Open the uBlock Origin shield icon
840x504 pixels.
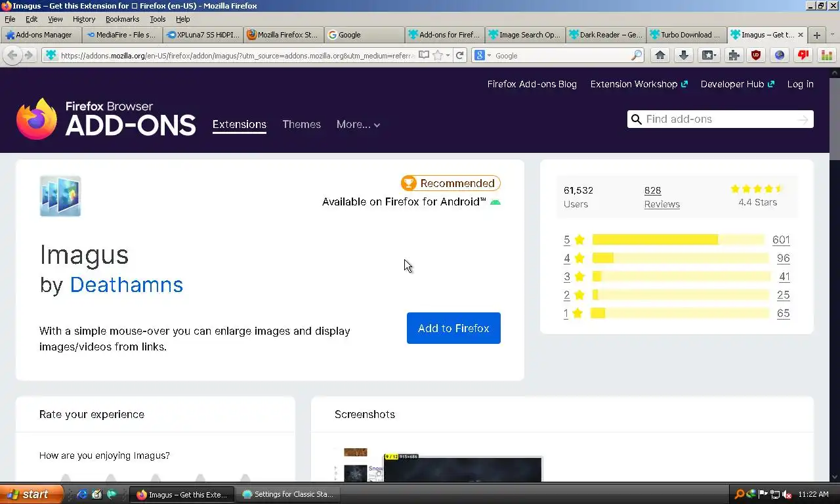(x=756, y=56)
